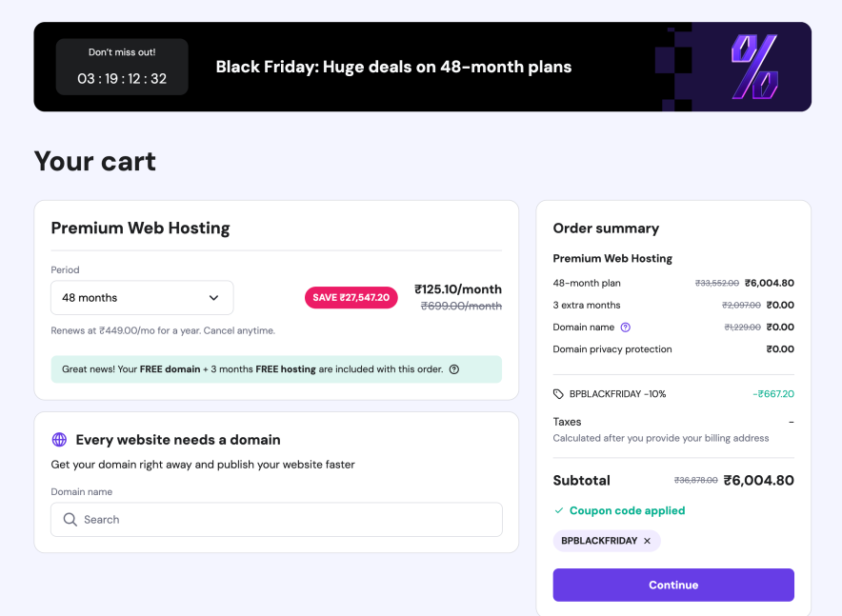Click the Renews at ₹449.00/mo note

click(x=163, y=330)
